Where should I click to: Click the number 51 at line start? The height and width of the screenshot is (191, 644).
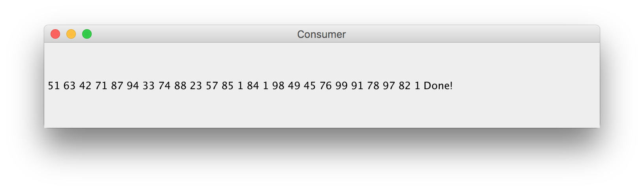pos(54,86)
